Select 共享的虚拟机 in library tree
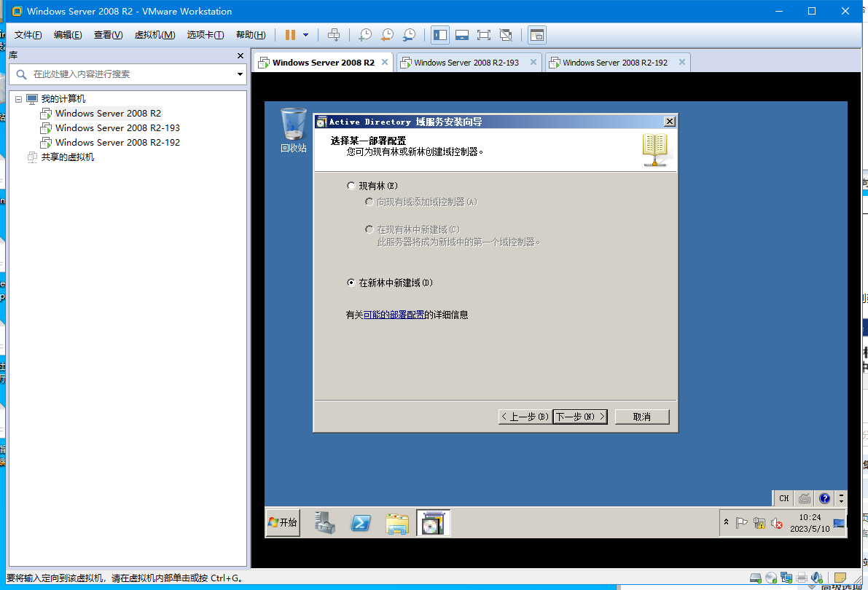 pos(68,157)
